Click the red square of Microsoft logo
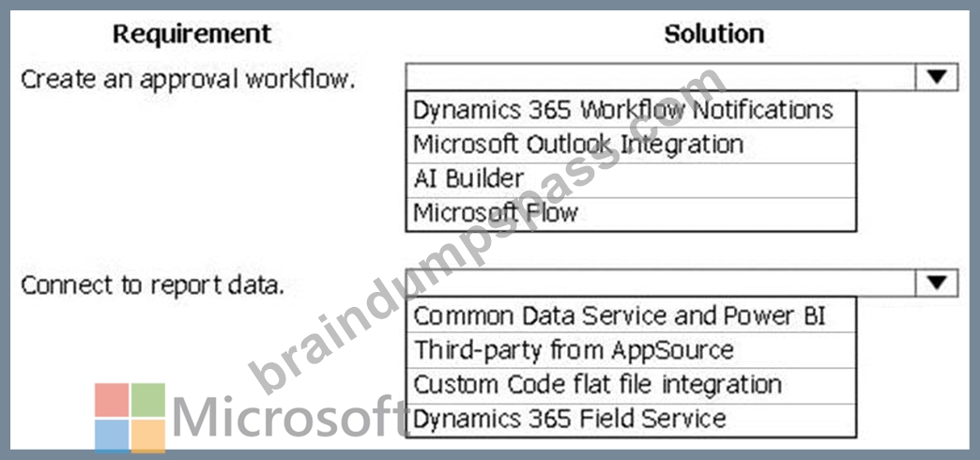This screenshot has height=460, width=980. tap(112, 400)
